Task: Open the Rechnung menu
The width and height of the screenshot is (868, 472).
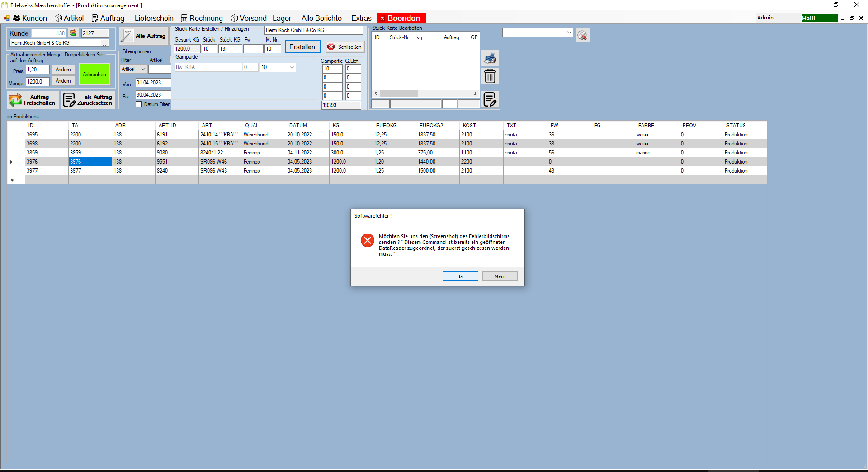Action: pyautogui.click(x=202, y=18)
